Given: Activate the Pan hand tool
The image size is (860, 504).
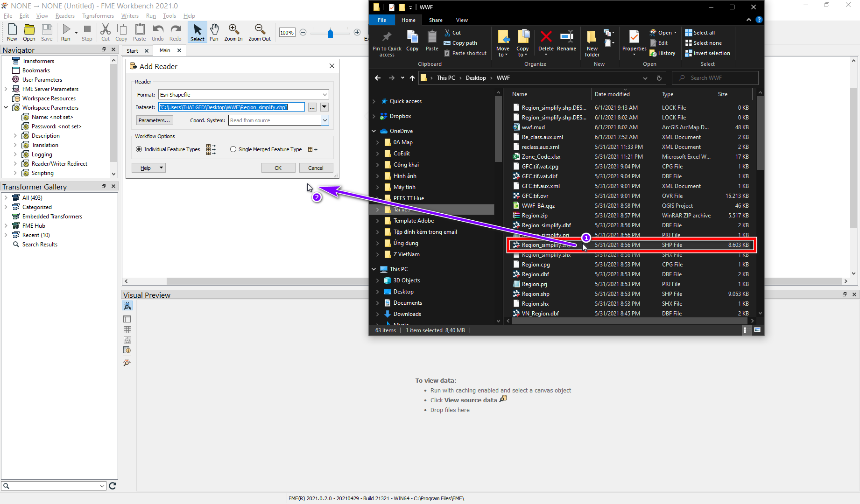Looking at the screenshot, I should (x=214, y=32).
